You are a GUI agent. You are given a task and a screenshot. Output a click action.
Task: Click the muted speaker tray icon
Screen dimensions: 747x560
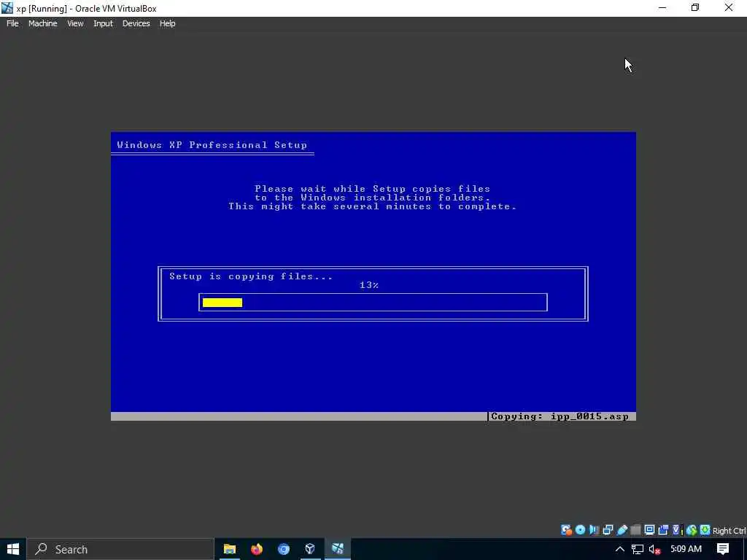(x=654, y=550)
